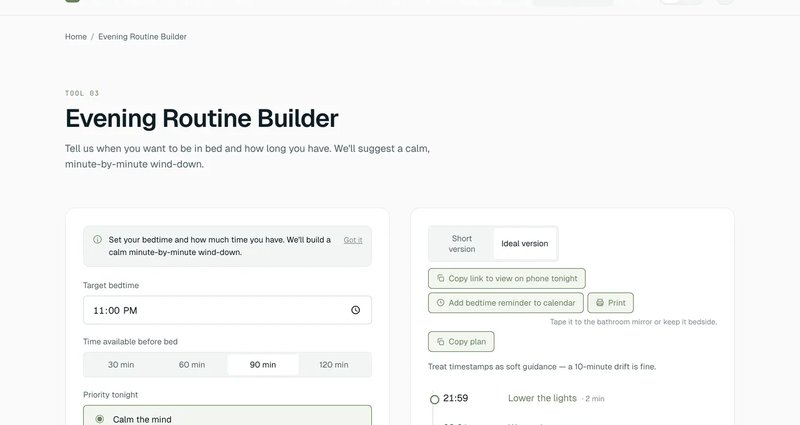Click the Priority tonight label

(x=111, y=395)
